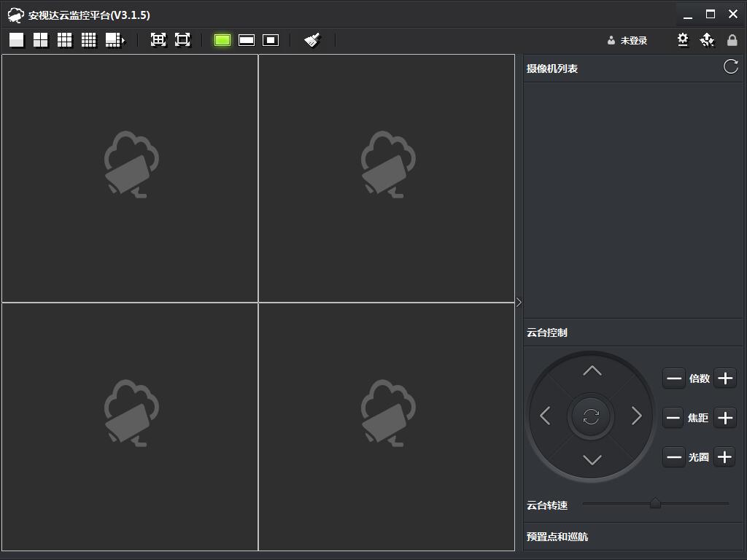The height and width of the screenshot is (560, 747).
Task: Select bottom-right video pane
Action: (387, 427)
